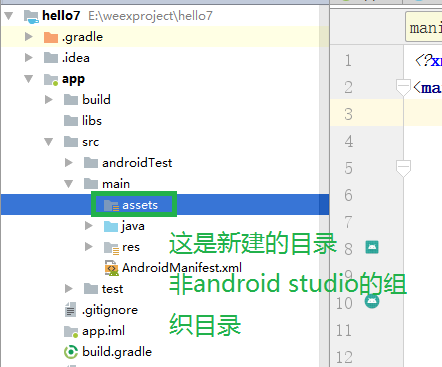Select the .idea tree row label
The width and height of the screenshot is (442, 367).
(76, 58)
